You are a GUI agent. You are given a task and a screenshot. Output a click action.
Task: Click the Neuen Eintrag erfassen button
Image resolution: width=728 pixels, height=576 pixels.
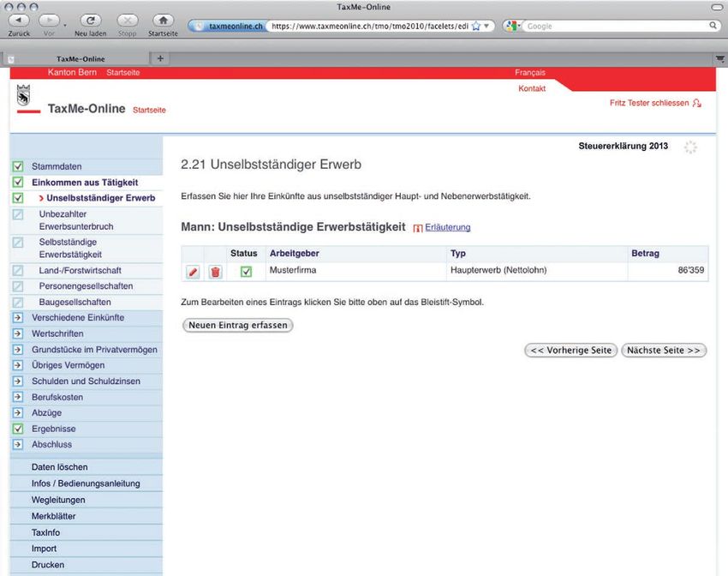tap(238, 326)
